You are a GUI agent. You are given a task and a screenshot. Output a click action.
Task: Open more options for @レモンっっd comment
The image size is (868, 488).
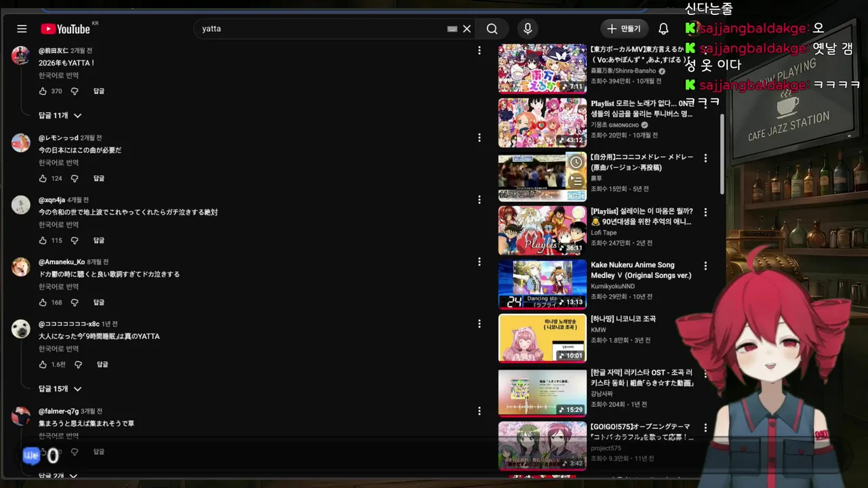pos(479,138)
